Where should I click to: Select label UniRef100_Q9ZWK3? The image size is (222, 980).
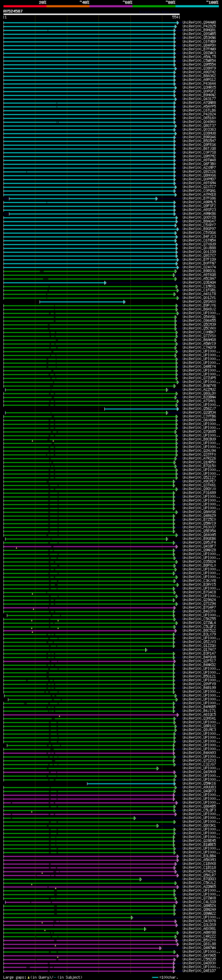(x=199, y=53)
